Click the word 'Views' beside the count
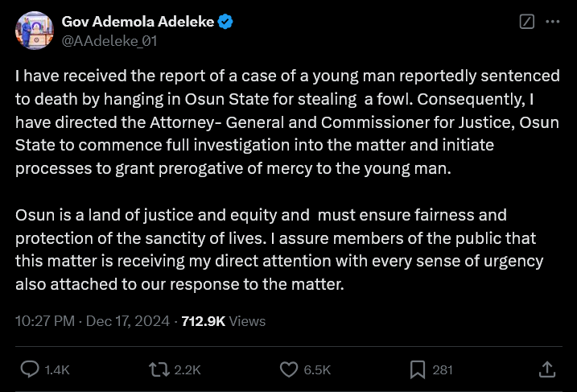577x392 pixels. point(247,321)
